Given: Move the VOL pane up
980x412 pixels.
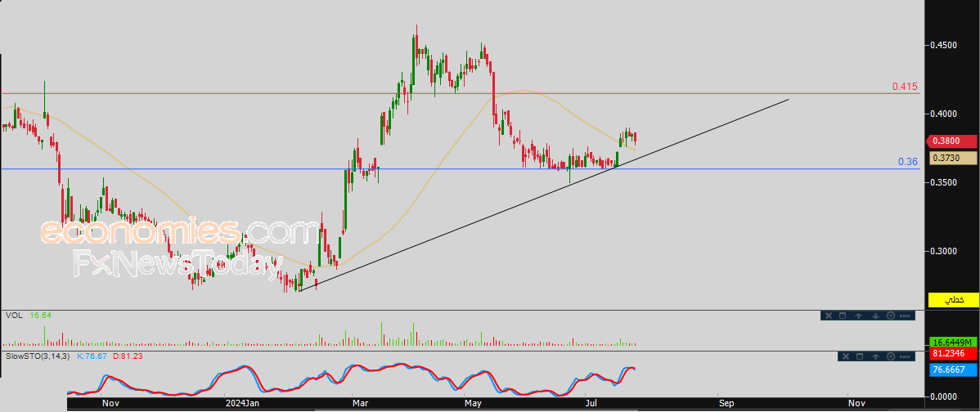Looking at the screenshot, I should [859, 316].
